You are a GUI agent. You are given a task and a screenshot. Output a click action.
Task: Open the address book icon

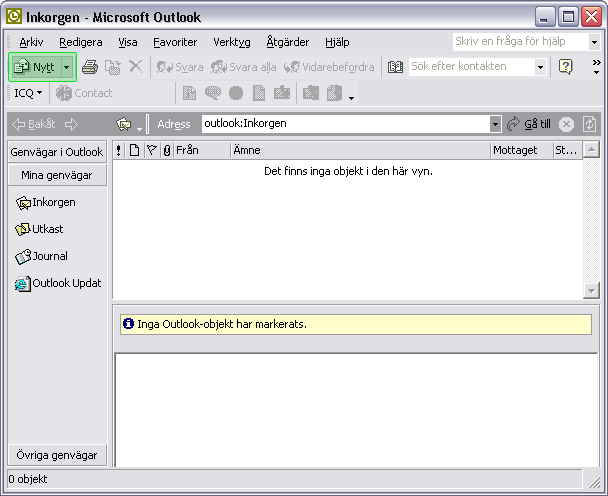395,67
